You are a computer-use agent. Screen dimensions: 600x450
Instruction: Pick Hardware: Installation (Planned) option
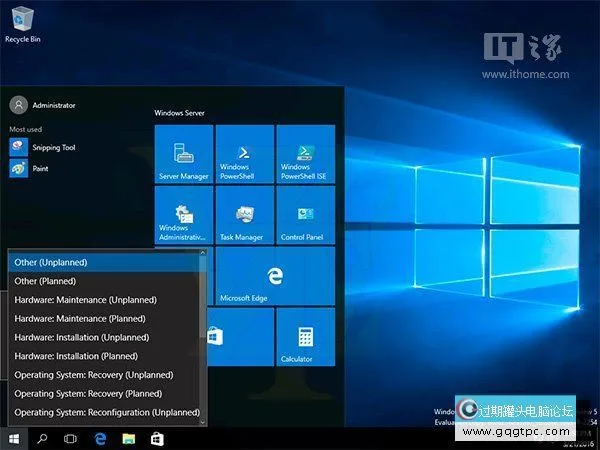[x=102, y=356]
